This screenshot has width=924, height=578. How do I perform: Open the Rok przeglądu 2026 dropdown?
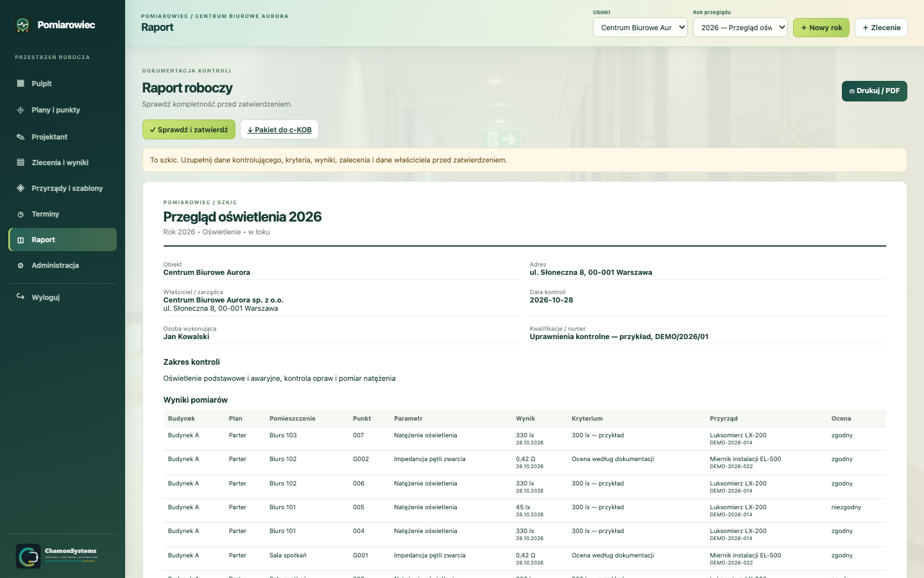pos(740,28)
